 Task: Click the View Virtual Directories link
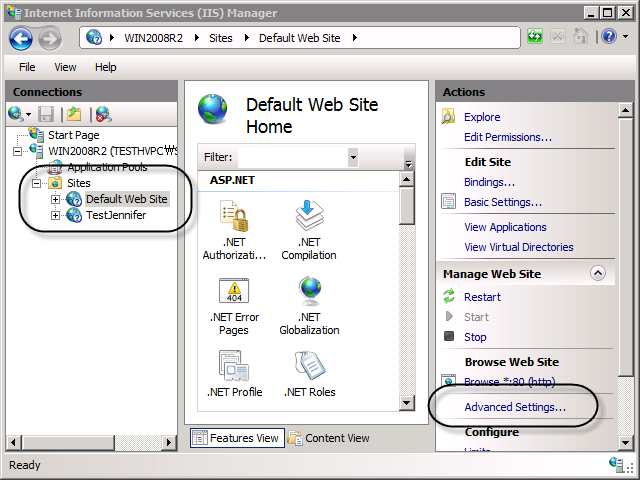click(519, 247)
